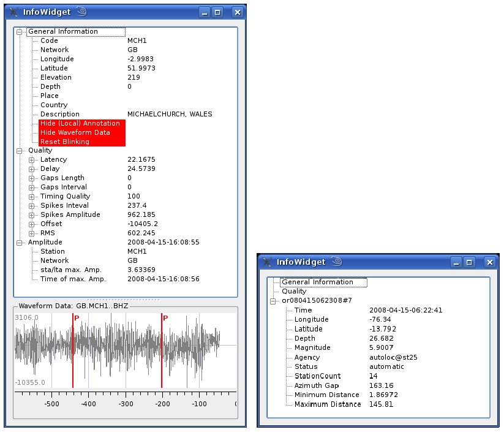Viewport: 504px width, 432px height.
Task: Close the small InfoWidget window
Action: pos(489,262)
